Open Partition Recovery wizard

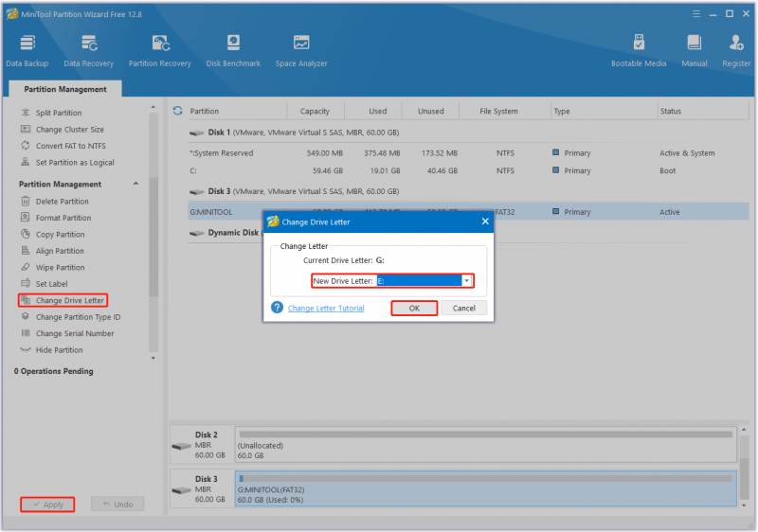click(x=159, y=50)
